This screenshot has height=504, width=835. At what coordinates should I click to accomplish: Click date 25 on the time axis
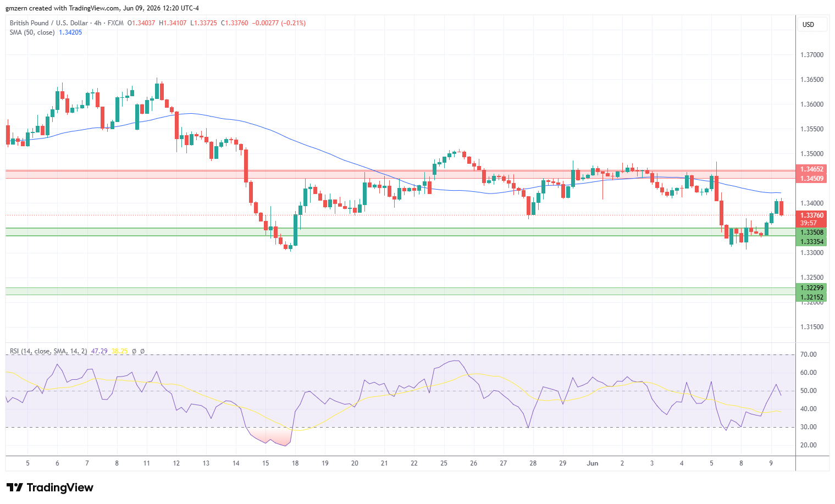[444, 463]
